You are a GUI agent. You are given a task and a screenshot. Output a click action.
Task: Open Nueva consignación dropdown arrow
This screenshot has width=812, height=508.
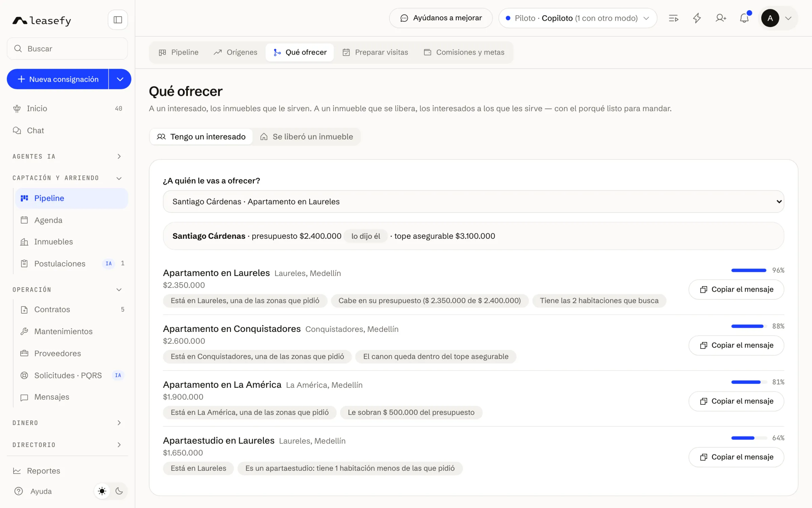pyautogui.click(x=120, y=79)
